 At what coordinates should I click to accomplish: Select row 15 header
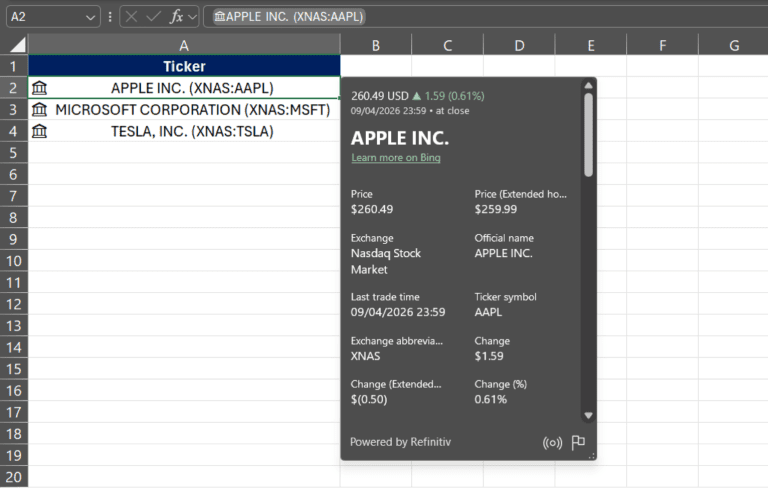tap(14, 369)
